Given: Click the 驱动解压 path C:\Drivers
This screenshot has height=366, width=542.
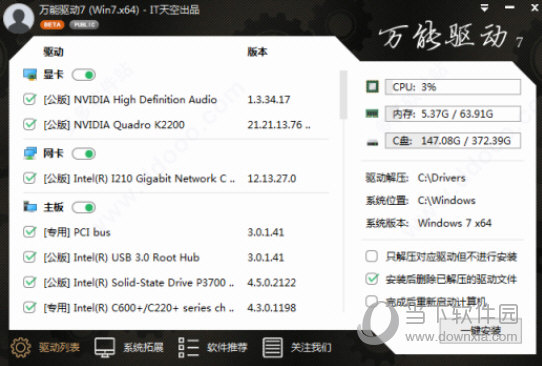Looking at the screenshot, I should 441,178.
